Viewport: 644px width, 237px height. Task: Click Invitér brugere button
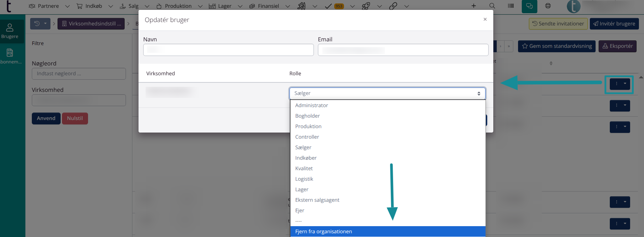pos(614,24)
